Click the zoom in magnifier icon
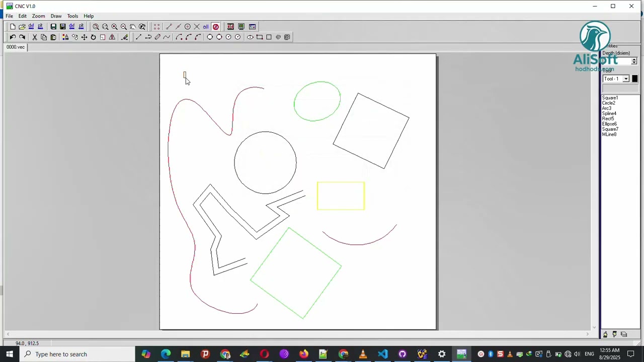This screenshot has width=644, height=362. (x=114, y=27)
